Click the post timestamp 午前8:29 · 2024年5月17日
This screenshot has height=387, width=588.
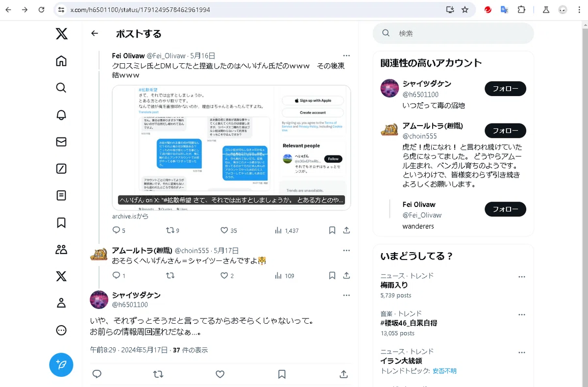point(129,350)
